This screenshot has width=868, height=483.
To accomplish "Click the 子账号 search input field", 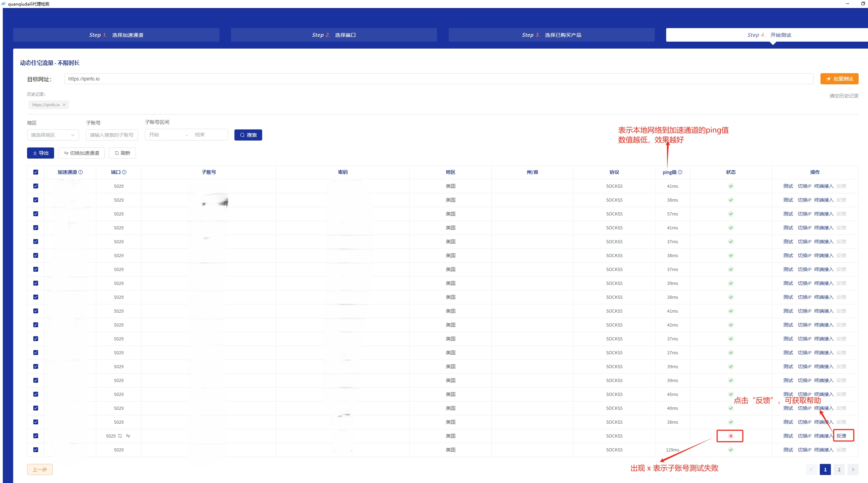I will coord(112,135).
